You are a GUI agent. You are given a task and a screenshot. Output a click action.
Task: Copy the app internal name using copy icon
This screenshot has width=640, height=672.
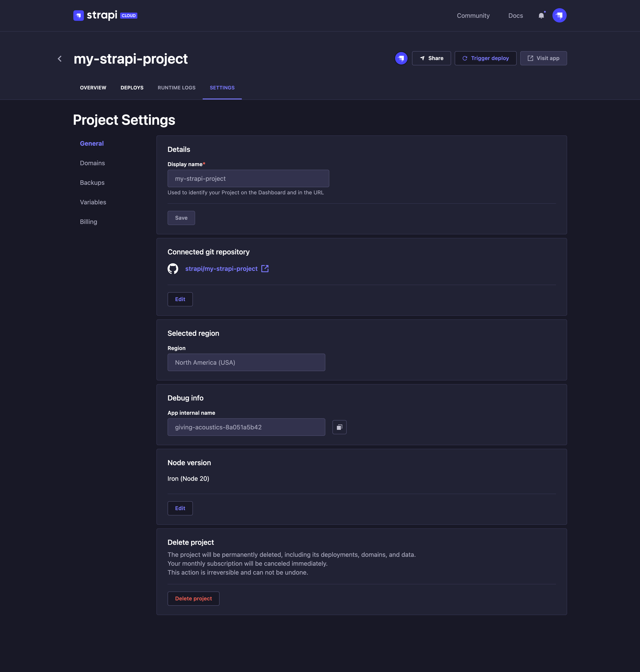click(x=340, y=427)
